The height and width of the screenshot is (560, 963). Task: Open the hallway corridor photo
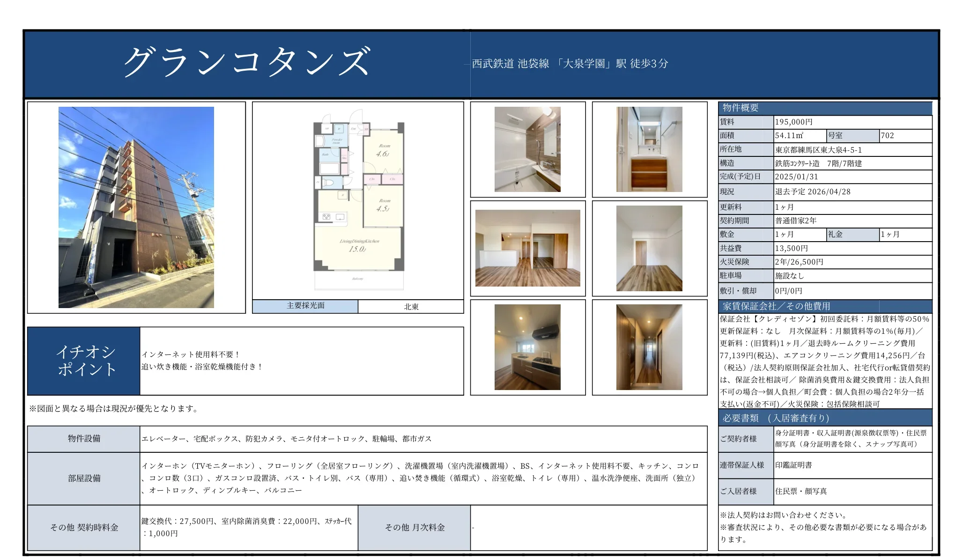coord(649,347)
